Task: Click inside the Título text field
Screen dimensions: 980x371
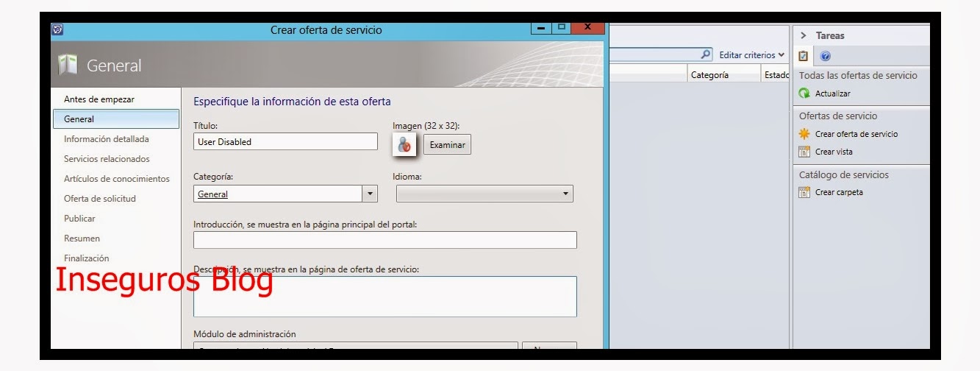Action: [285, 142]
